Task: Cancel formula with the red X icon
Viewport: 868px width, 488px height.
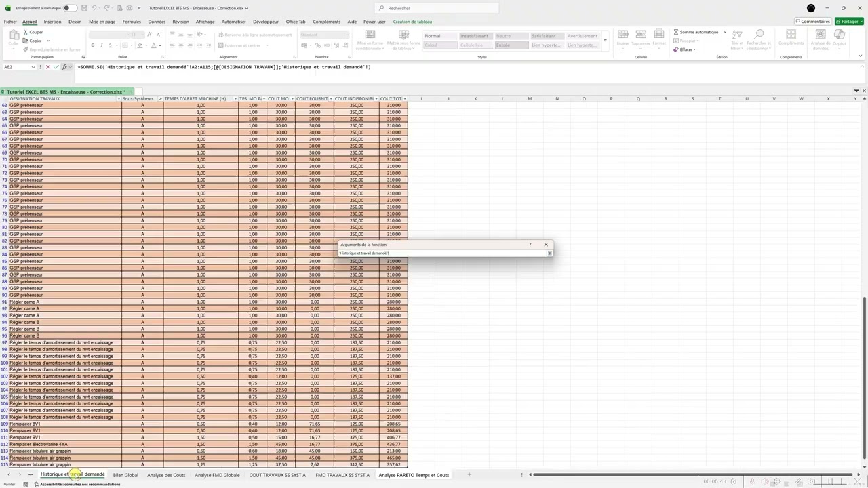Action: click(x=48, y=67)
